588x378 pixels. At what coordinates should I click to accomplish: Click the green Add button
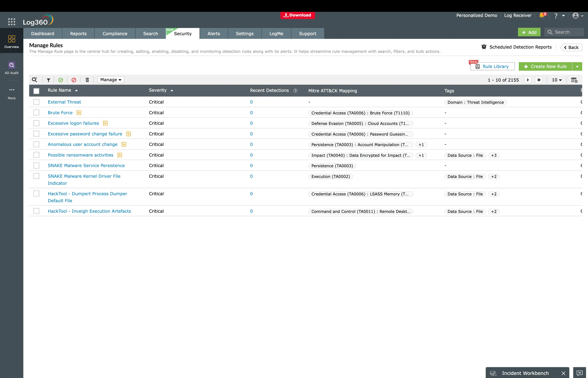coord(529,32)
